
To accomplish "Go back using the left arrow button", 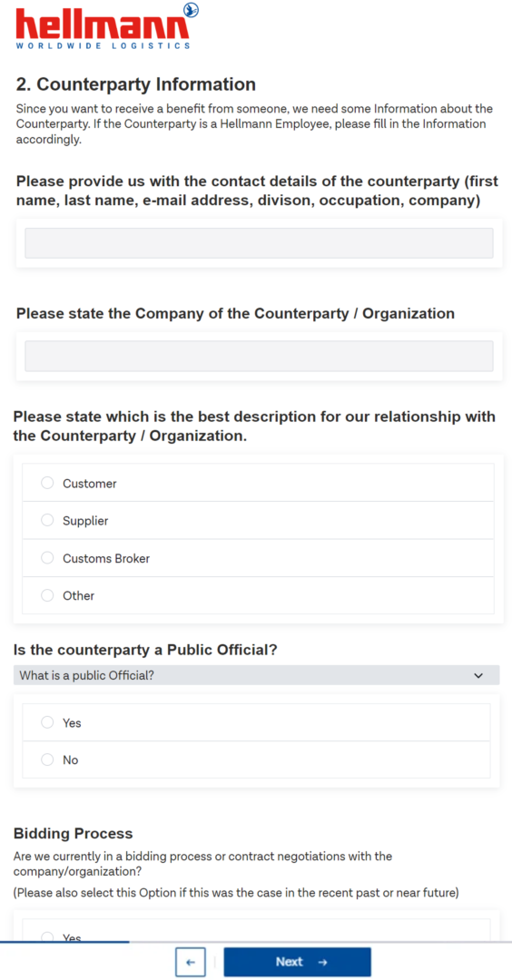I will [x=191, y=962].
